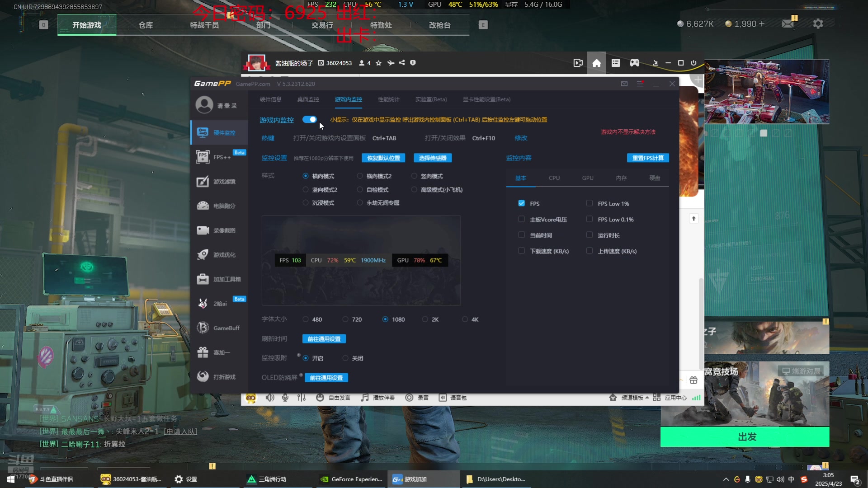Screen dimensions: 868x488
Task: Open FPS++ beta in sidebar
Action: coord(219,157)
